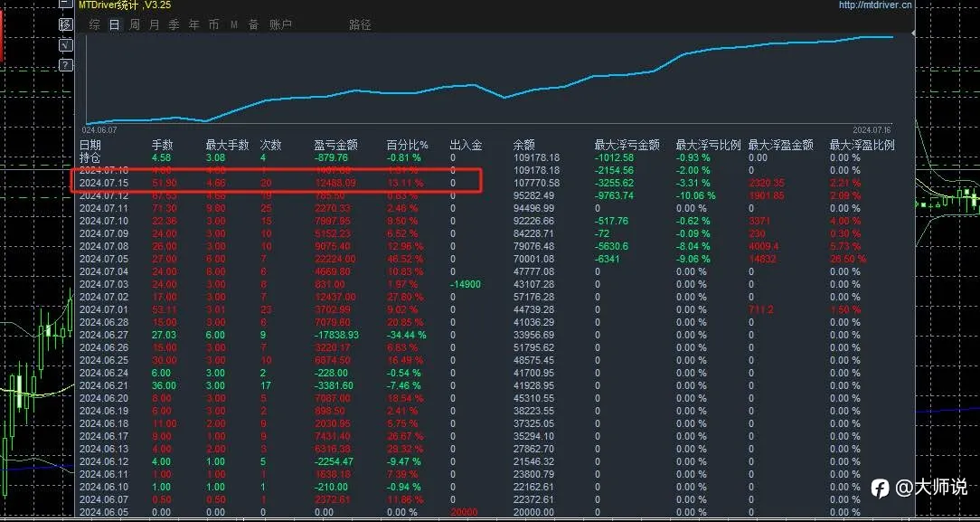Open the 月 monthly tab
The height and width of the screenshot is (522, 980).
(155, 25)
